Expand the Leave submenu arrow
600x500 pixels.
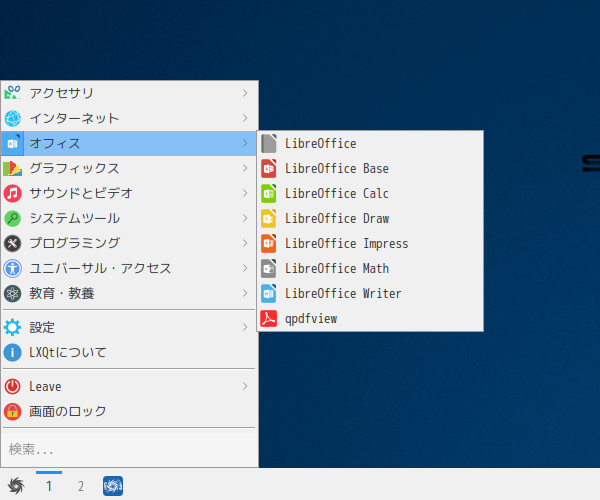[245, 386]
